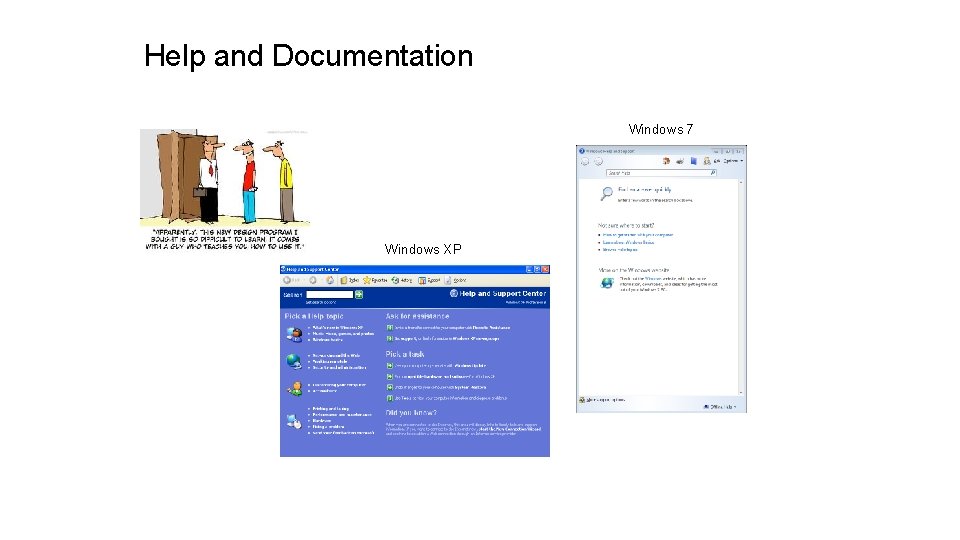Open Customizing your computer link
960x540 pixels.
click(339, 384)
